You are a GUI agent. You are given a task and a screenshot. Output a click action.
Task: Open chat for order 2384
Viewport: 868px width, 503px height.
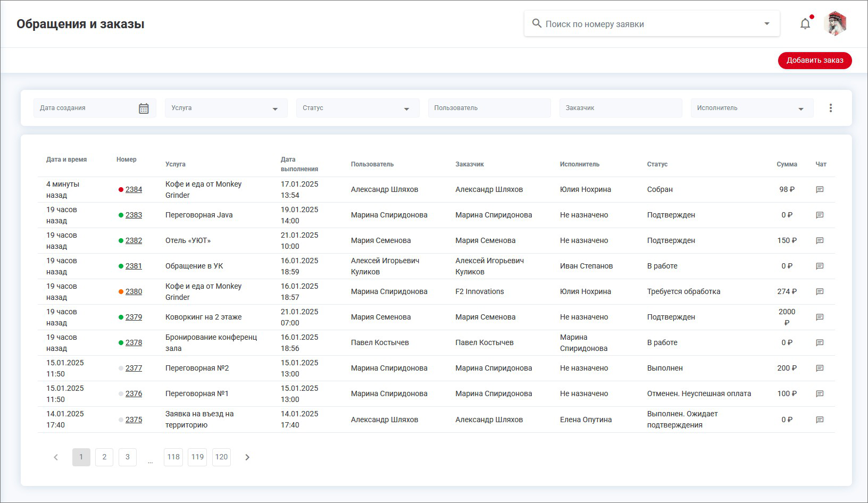[x=820, y=190]
